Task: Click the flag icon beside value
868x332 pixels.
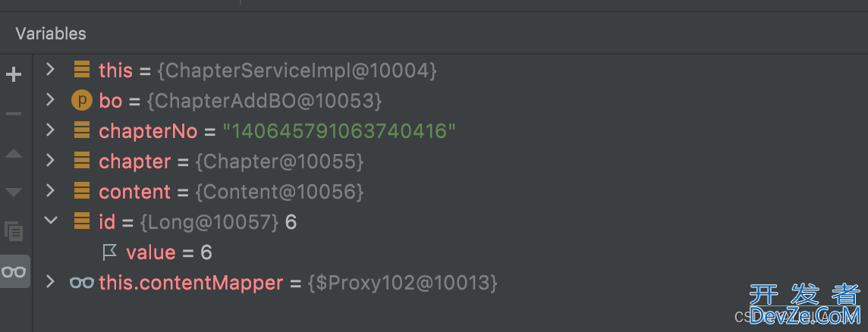Action: [110, 253]
